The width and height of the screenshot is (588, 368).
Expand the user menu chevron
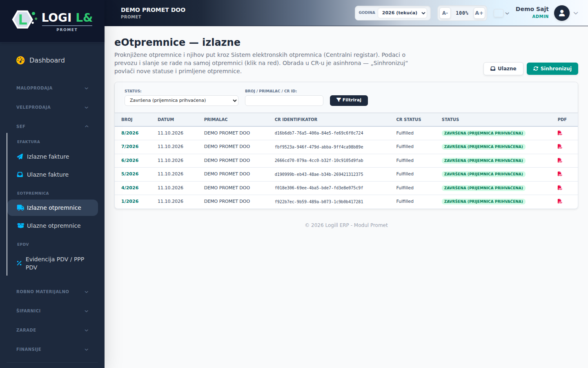point(576,13)
